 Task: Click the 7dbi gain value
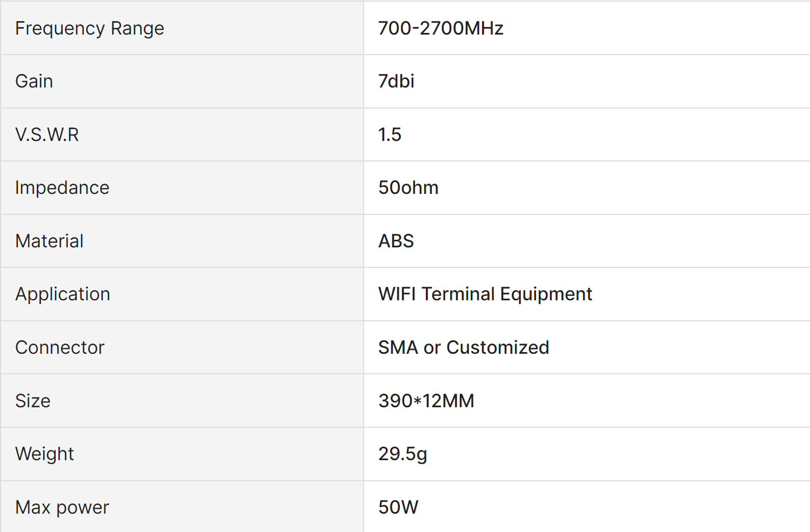tap(396, 81)
